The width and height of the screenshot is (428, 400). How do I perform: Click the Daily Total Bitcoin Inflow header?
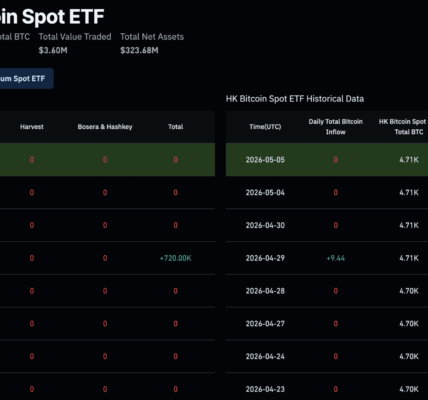pos(336,127)
